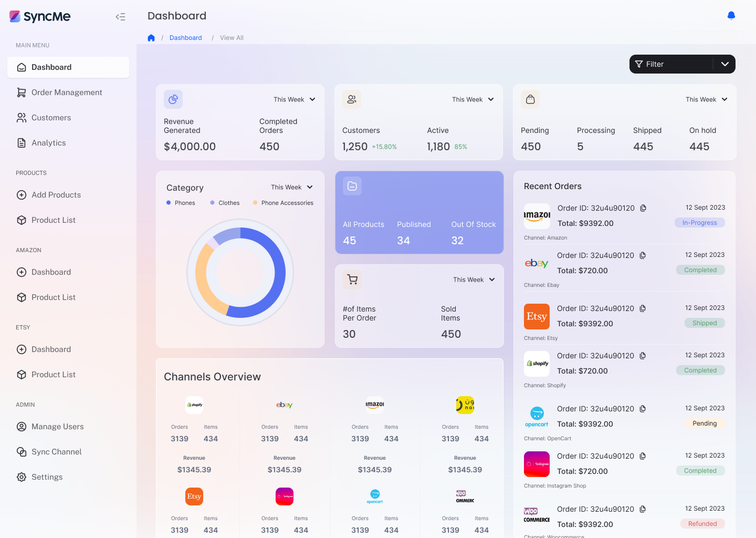Click Dashboard breadcrumb link
This screenshot has width=756, height=538.
click(185, 38)
